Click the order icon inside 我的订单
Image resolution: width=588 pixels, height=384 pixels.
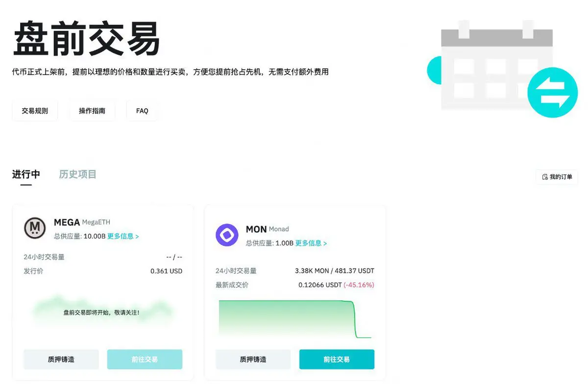coord(545,177)
